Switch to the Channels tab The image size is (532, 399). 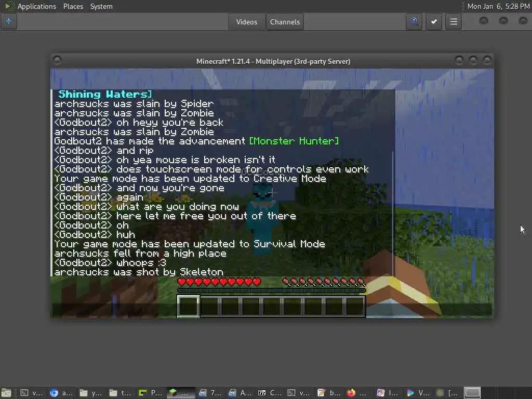[285, 22]
